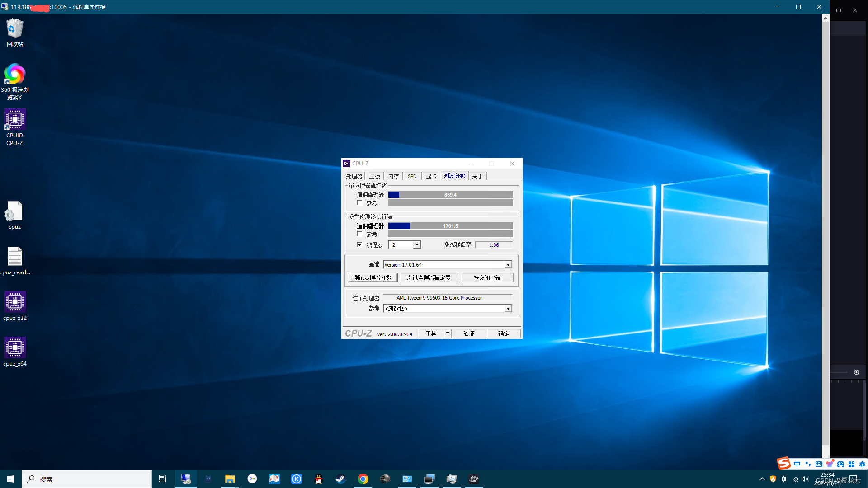This screenshot has width=868, height=488.
Task: Enable the single thread reference checkbox
Action: point(359,203)
